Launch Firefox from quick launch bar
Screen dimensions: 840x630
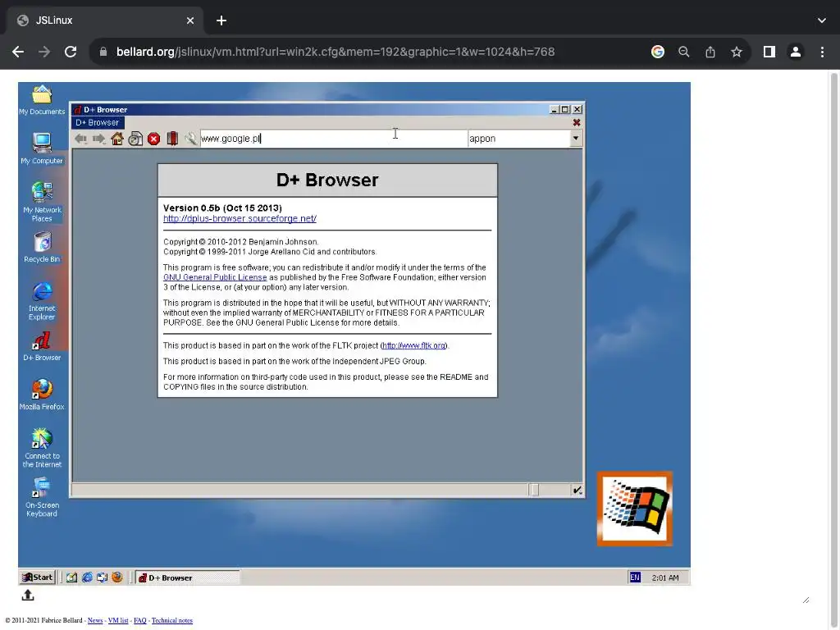(116, 577)
